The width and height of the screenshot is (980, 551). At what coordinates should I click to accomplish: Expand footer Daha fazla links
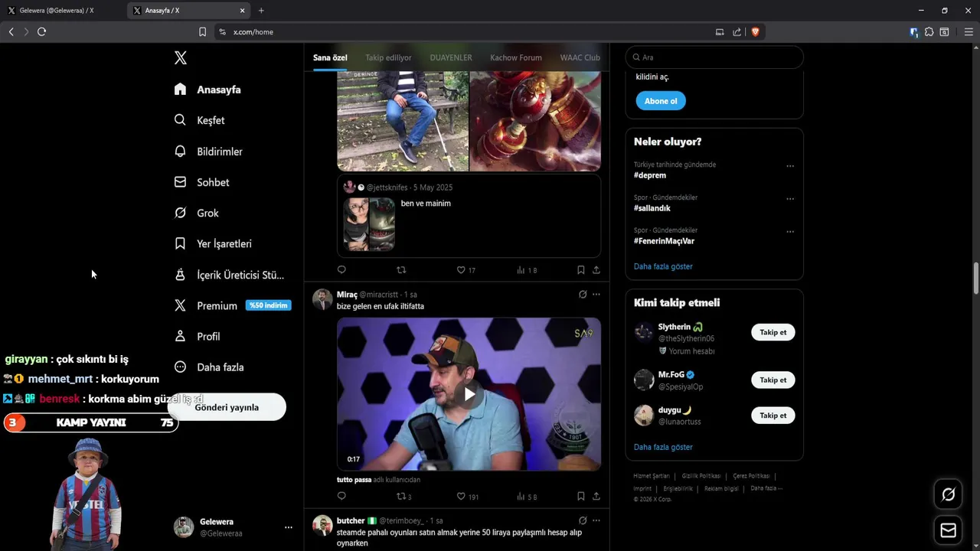(x=766, y=488)
